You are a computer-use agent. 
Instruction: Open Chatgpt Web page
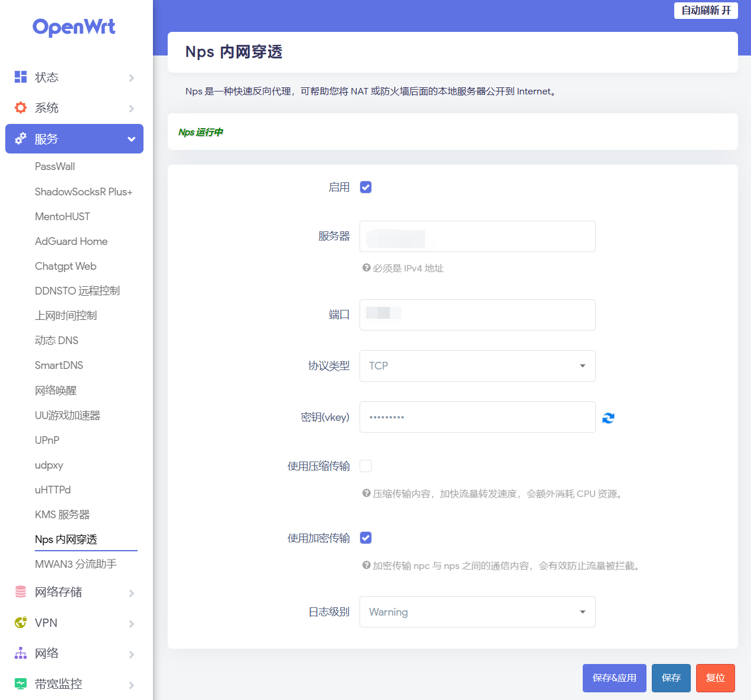pyautogui.click(x=66, y=266)
